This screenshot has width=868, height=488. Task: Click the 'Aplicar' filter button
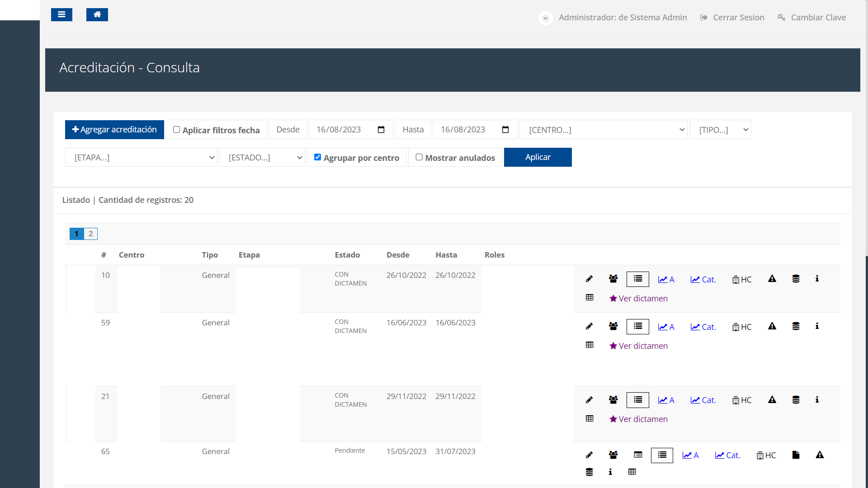[x=538, y=157]
